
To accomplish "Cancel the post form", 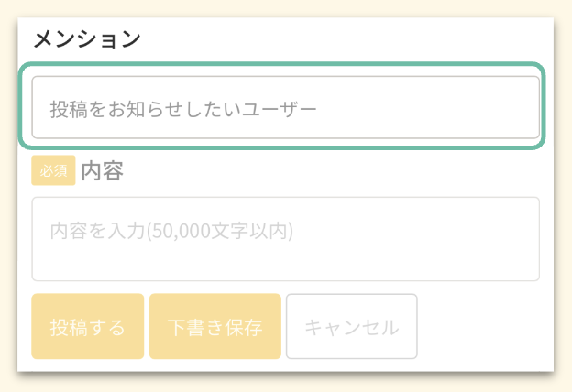I will [x=352, y=327].
